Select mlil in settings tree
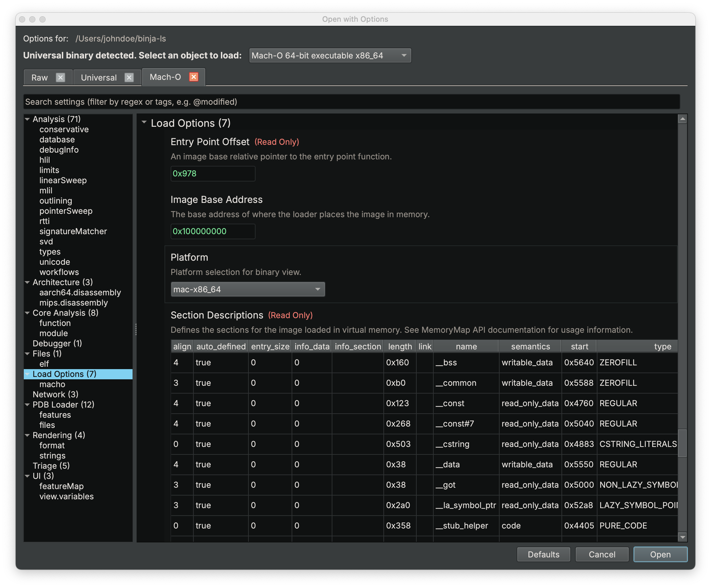 pyautogui.click(x=46, y=191)
